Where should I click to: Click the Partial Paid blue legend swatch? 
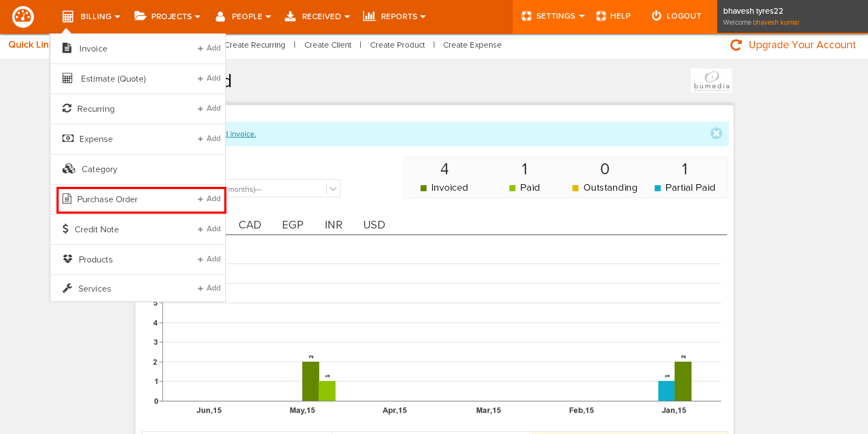click(657, 188)
